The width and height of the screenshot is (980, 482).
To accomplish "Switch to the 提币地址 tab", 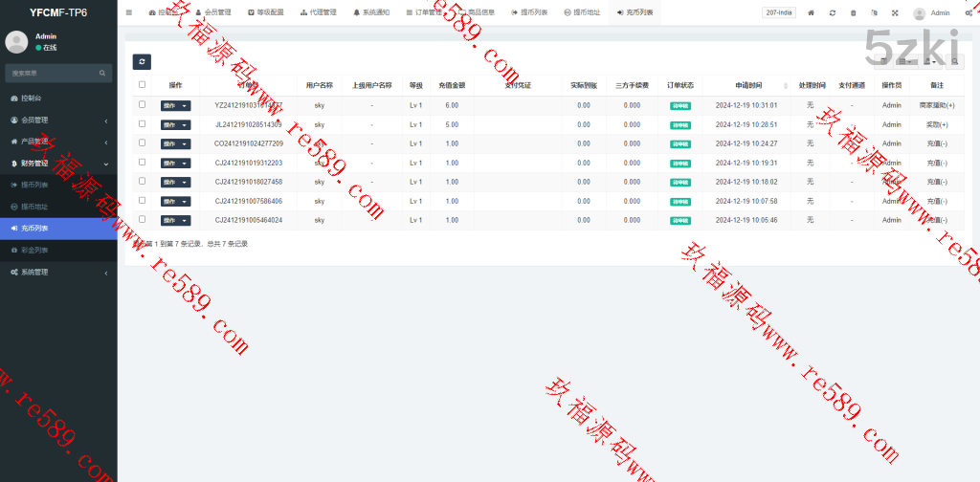I will (x=582, y=13).
